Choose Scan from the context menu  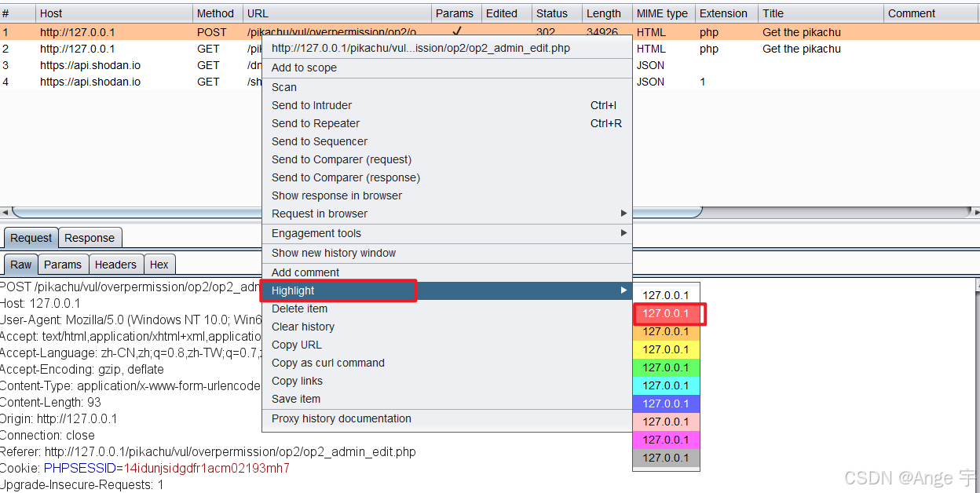pyautogui.click(x=447, y=87)
